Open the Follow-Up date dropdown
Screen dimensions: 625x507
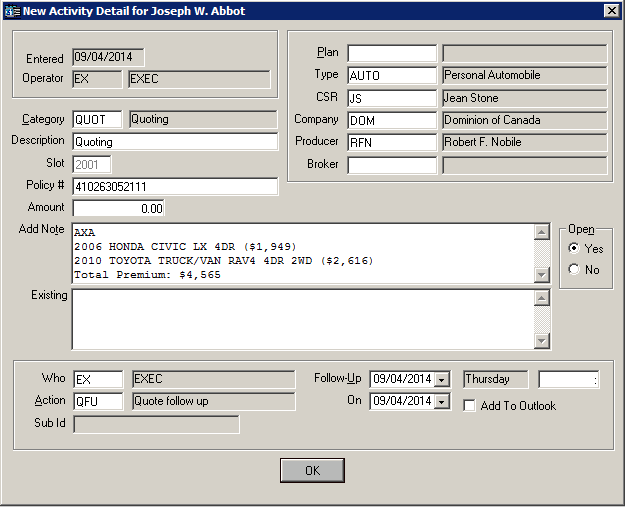(441, 379)
